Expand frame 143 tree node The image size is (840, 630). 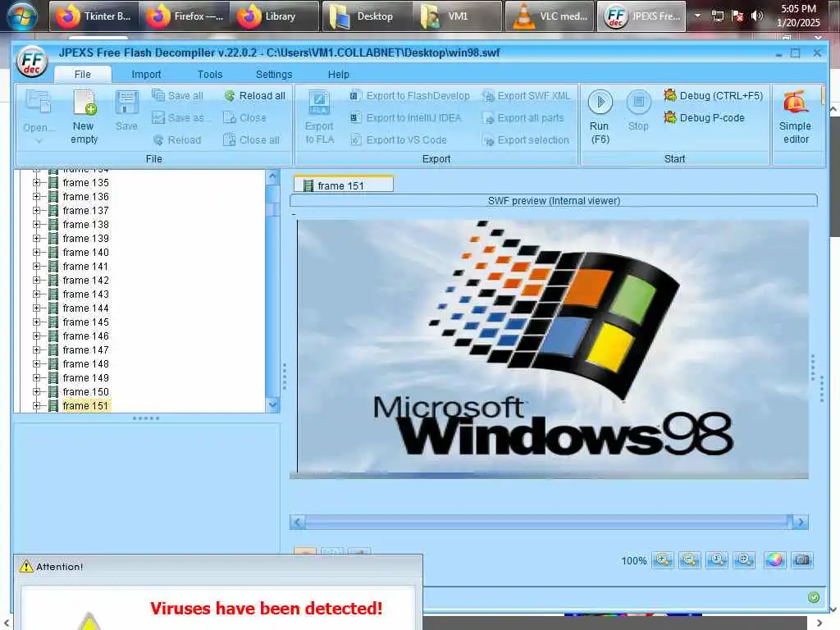click(x=36, y=294)
